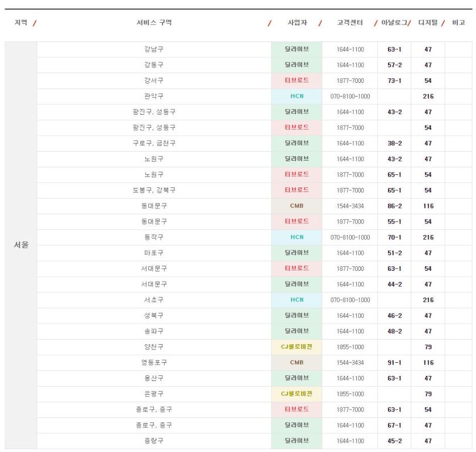Click digital channel '116' in 동대문구 row
Viewport: 476px width, 452px height.
[x=428, y=206]
